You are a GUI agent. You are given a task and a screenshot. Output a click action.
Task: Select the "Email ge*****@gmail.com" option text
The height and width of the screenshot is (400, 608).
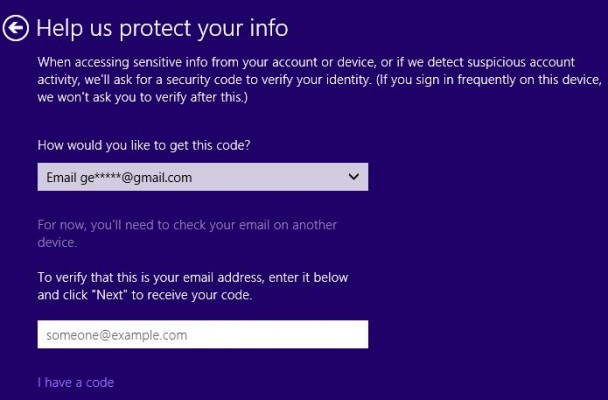pyautogui.click(x=119, y=177)
